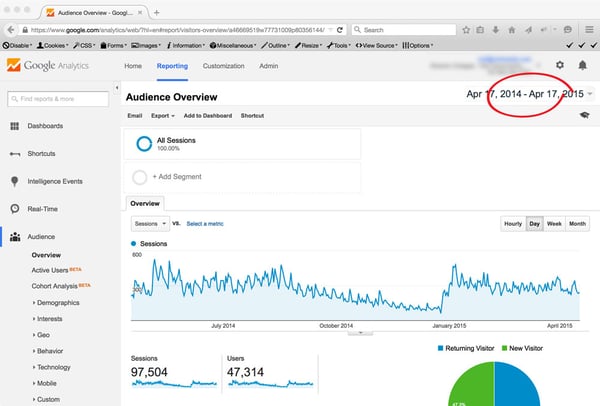The height and width of the screenshot is (406, 600).
Task: Open the Customization tab
Action: coord(223,66)
